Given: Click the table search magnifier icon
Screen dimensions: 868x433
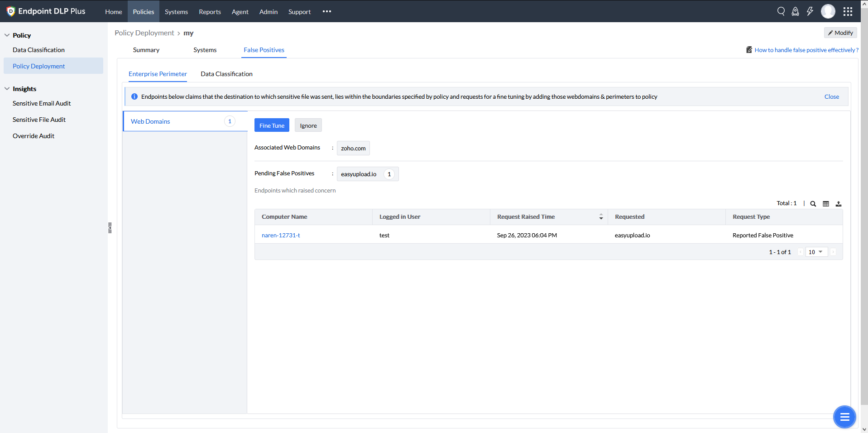Looking at the screenshot, I should (x=813, y=204).
